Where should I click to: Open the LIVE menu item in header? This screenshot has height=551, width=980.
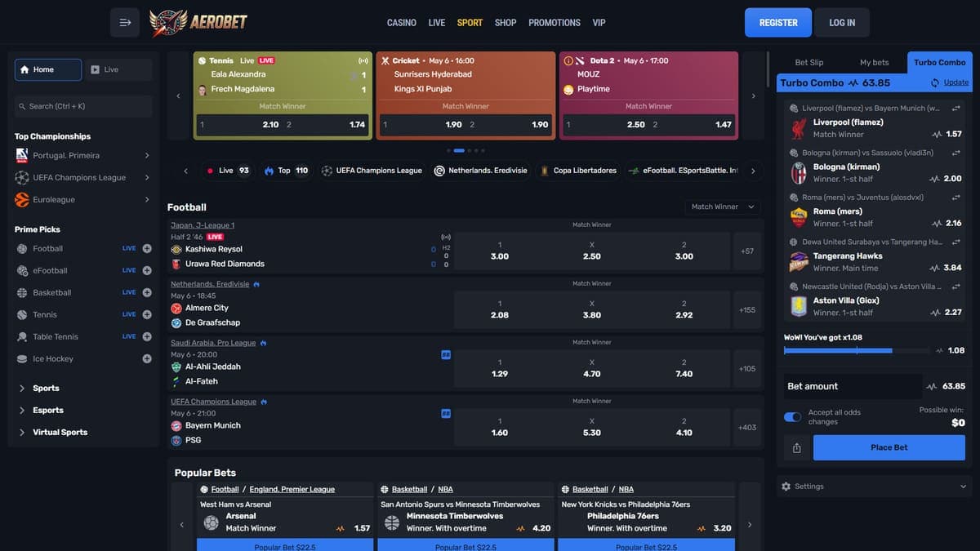(x=437, y=23)
